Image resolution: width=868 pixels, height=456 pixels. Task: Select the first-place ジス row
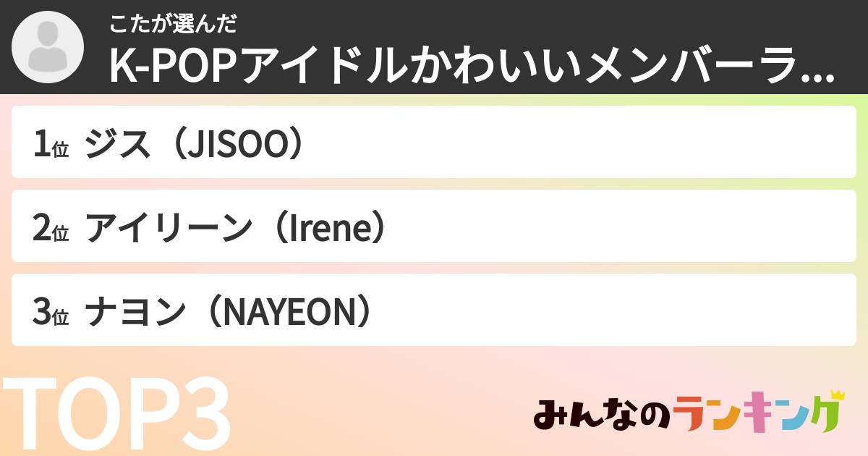point(434,143)
